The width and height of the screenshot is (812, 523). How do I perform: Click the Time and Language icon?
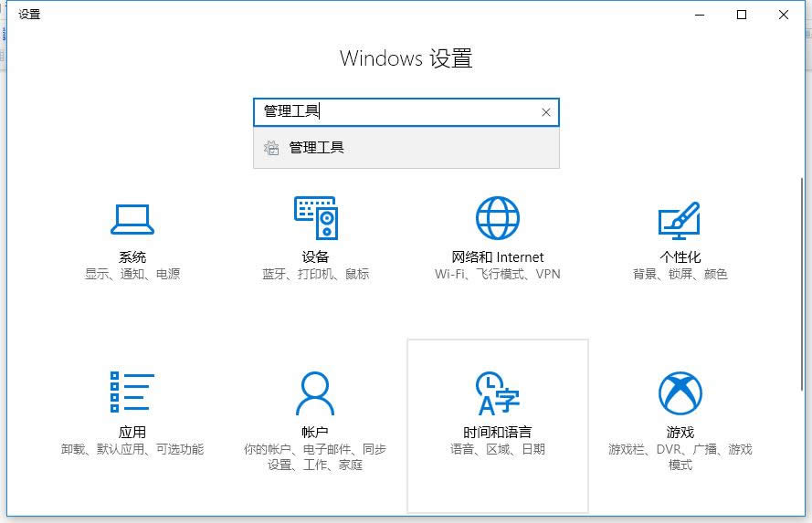click(x=498, y=393)
